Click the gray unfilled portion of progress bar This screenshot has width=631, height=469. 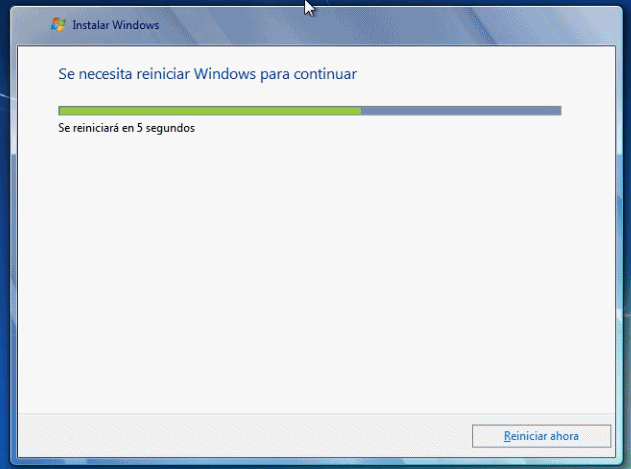pos(460,110)
